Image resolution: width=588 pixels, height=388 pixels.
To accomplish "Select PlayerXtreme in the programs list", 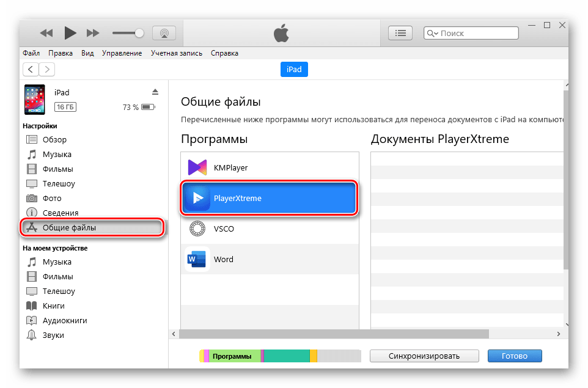I will 270,198.
